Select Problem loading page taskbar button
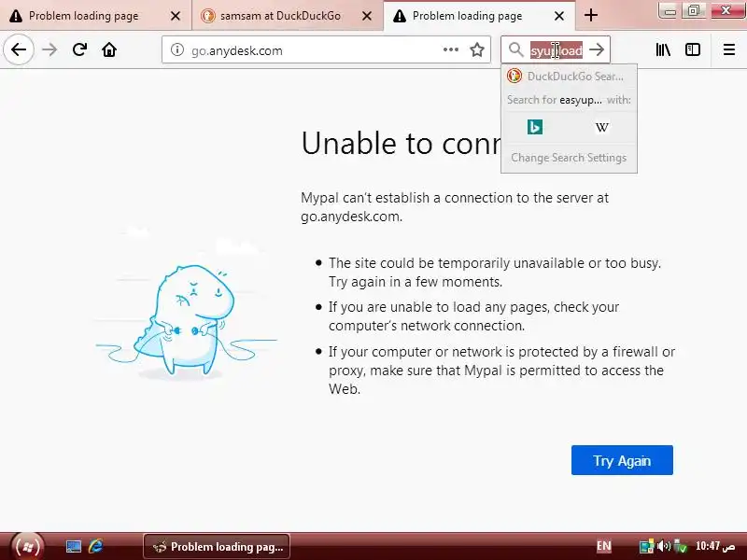747x560 pixels. (x=217, y=547)
